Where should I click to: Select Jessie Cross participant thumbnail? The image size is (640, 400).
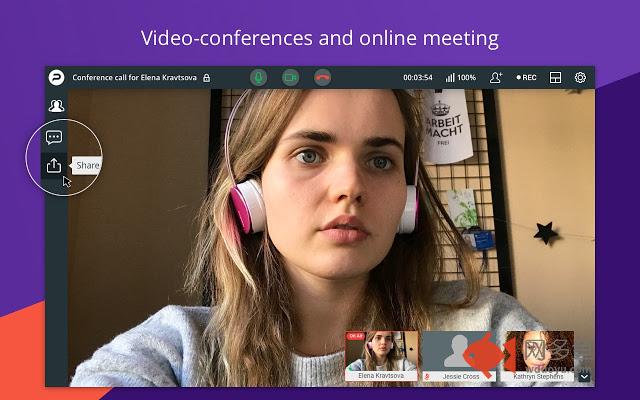[x=459, y=356]
